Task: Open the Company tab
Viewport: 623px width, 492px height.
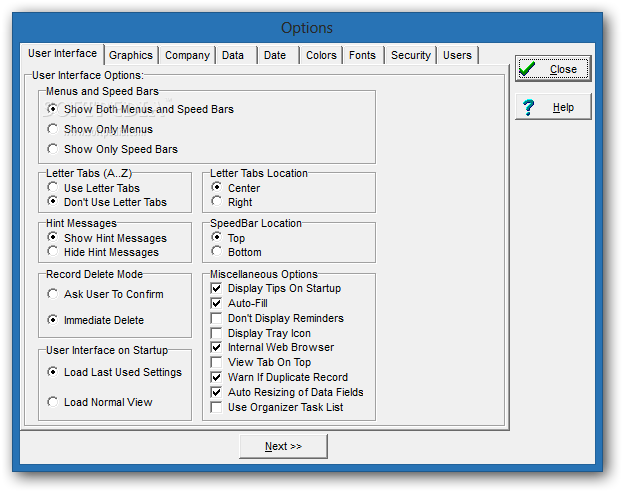Action: (x=187, y=55)
